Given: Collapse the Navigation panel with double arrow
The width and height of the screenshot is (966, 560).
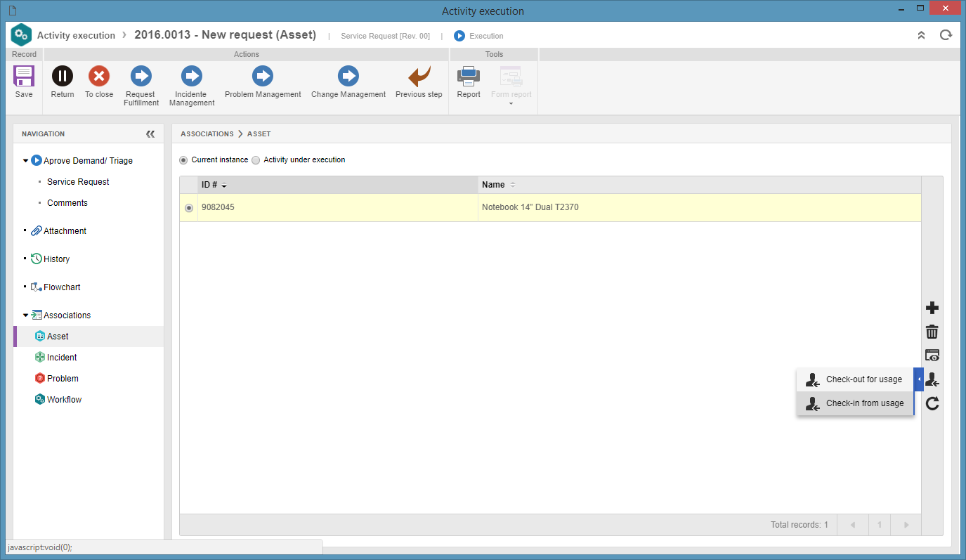Looking at the screenshot, I should [150, 134].
